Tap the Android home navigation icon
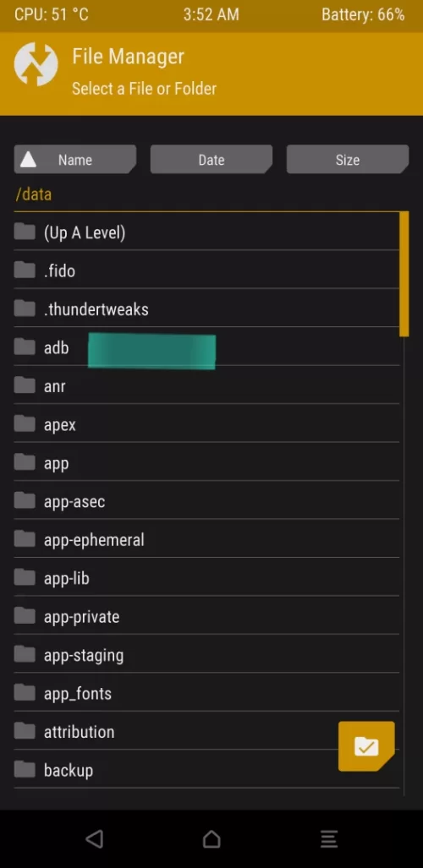423x868 pixels. point(211,839)
